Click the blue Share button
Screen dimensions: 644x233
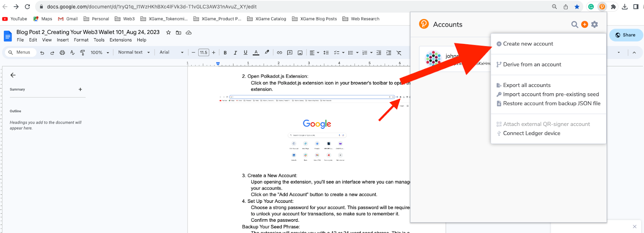(625, 35)
